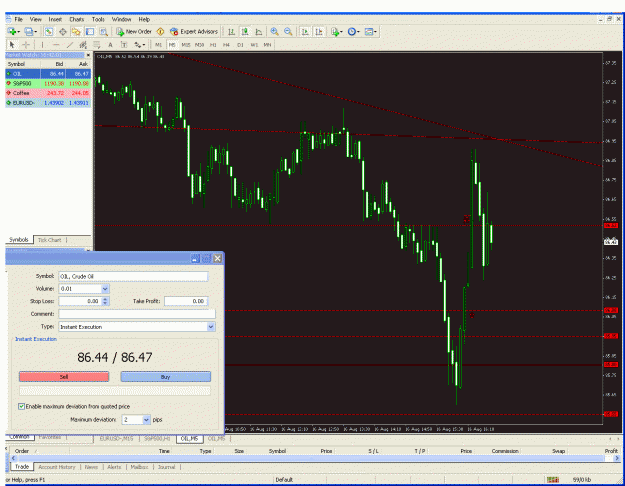
Task: Switch to MN monthly timeframe
Action: point(267,45)
